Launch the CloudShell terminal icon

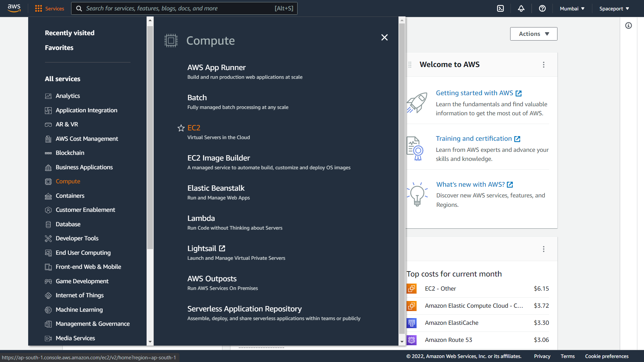500,8
